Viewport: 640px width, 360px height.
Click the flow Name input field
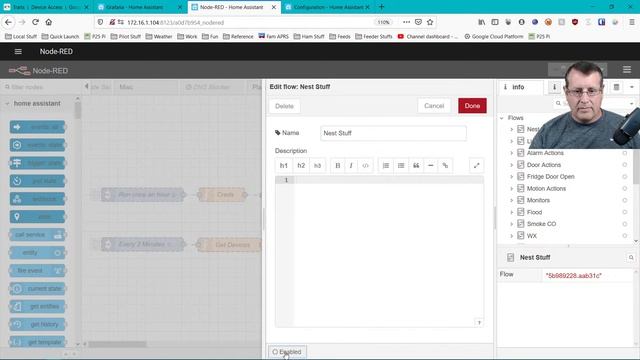pos(393,133)
